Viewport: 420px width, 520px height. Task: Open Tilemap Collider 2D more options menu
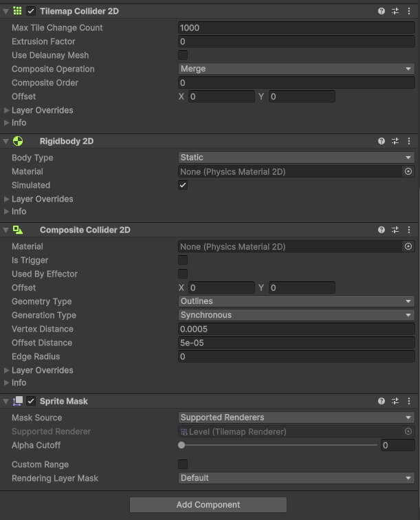pos(409,11)
